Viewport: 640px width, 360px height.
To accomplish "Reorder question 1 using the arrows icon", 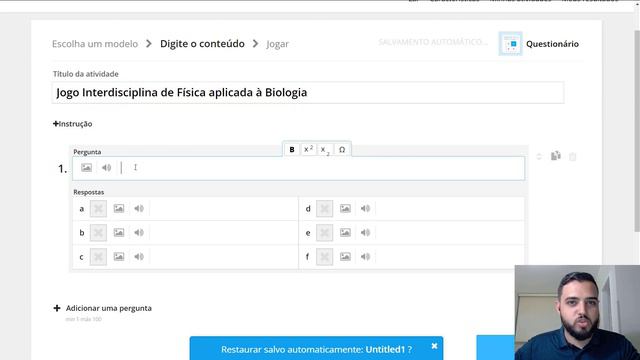I will click(x=539, y=156).
